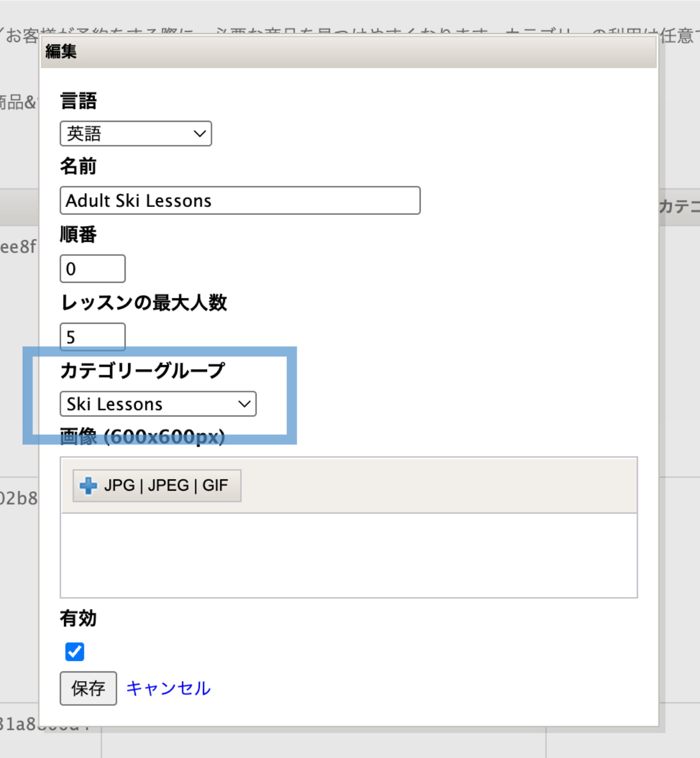Image resolution: width=700 pixels, height=758 pixels.
Task: Click the 名前 label text
Action: (78, 166)
